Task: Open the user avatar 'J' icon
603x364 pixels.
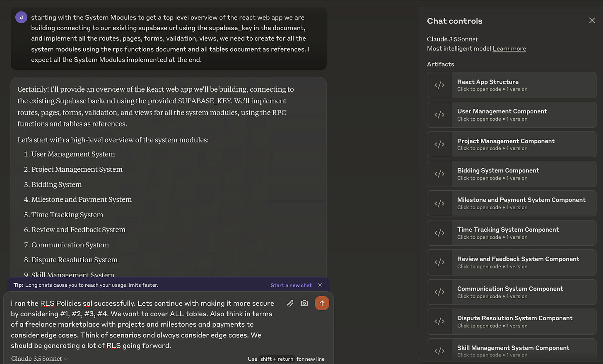Action: (21, 17)
